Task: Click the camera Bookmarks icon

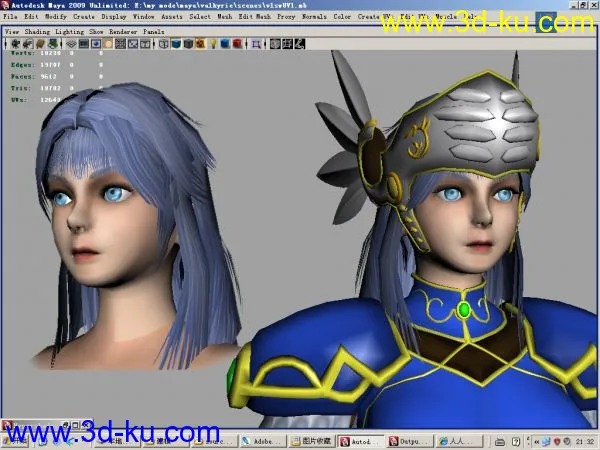Action: coord(40,44)
